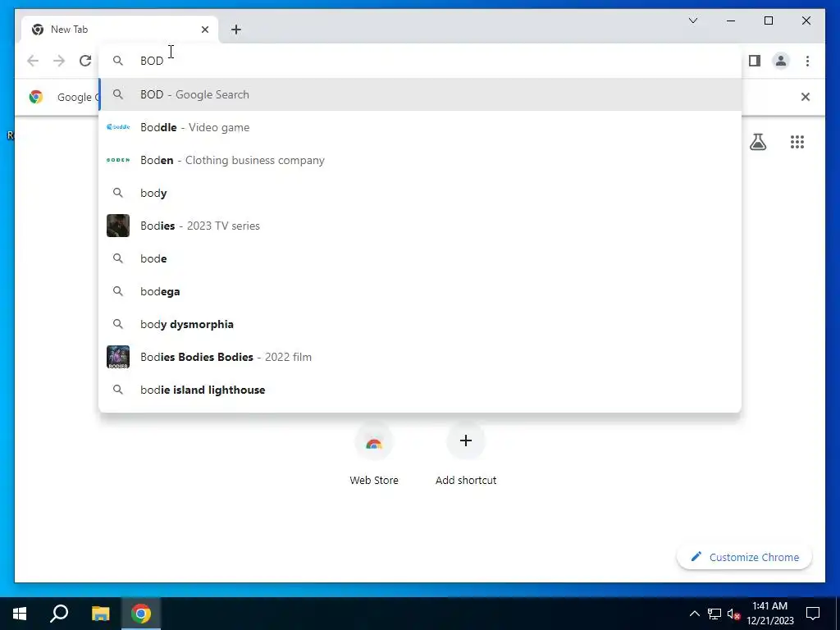
Task: Open Windows taskbar search
Action: [59, 614]
